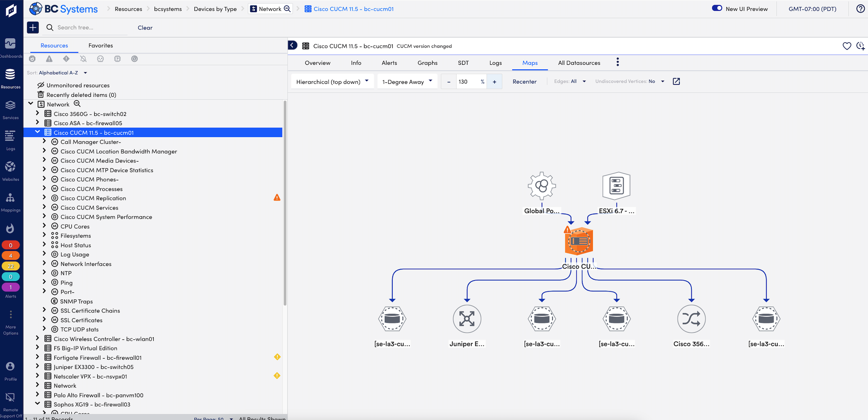Click the Search tree input field
868x420 pixels.
coord(91,27)
